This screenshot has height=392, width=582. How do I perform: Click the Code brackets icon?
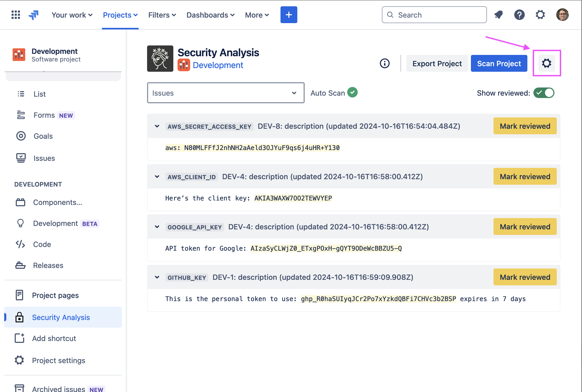point(20,244)
